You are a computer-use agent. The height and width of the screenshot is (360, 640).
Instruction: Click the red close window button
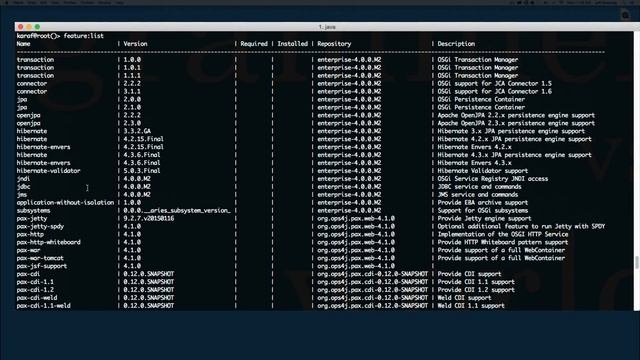pyautogui.click(x=20, y=27)
